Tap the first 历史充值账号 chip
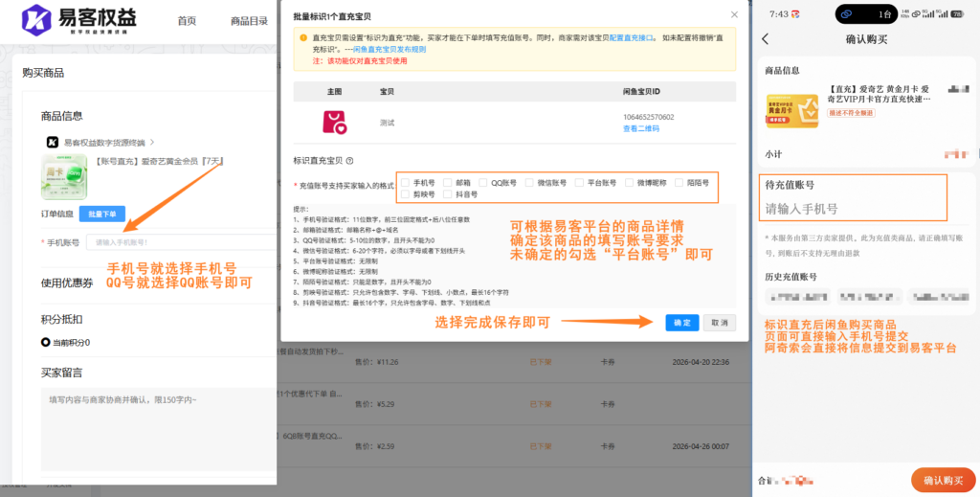The width and height of the screenshot is (980, 497). click(x=798, y=296)
